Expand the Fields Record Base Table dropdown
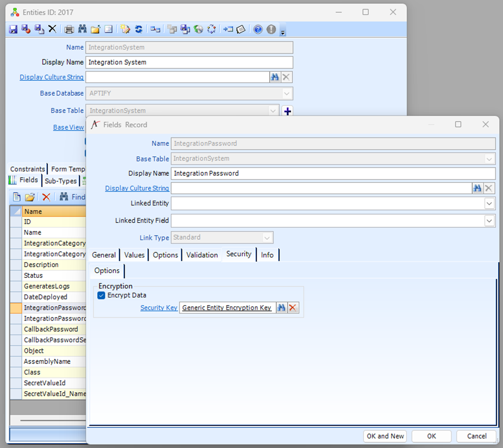 point(489,159)
